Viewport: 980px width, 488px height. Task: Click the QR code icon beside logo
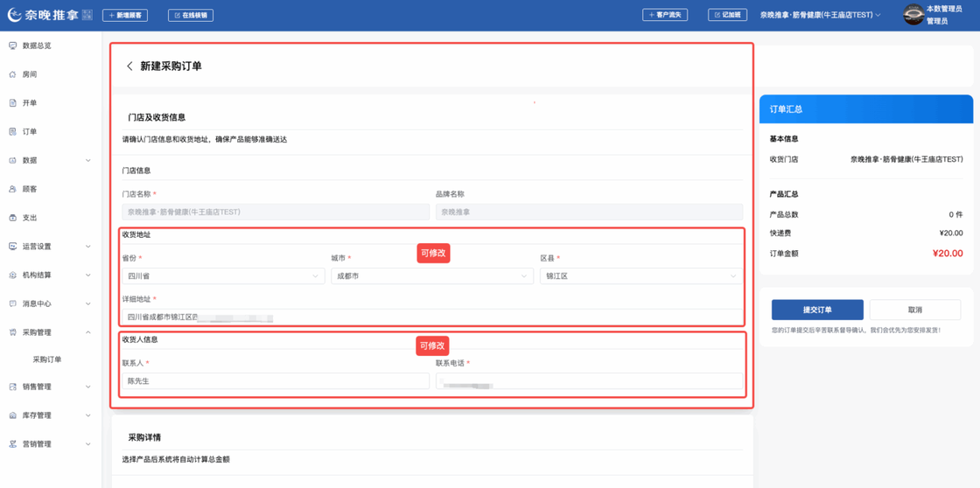point(87,15)
